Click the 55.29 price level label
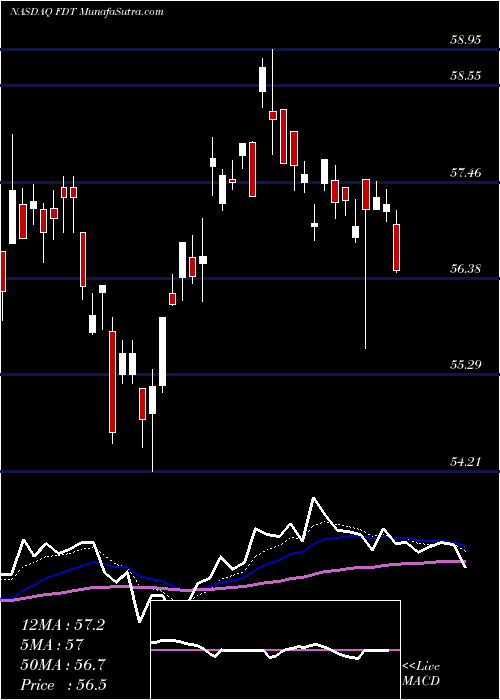 click(x=465, y=365)
